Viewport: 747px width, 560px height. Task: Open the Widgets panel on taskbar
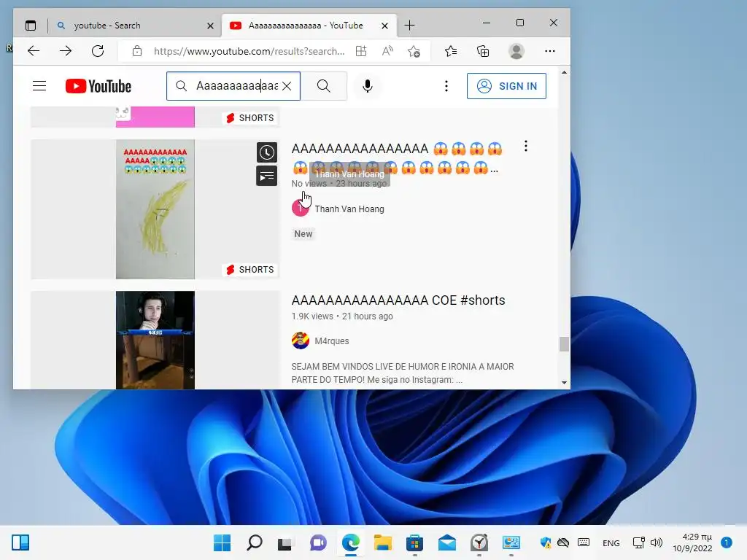[x=20, y=542]
